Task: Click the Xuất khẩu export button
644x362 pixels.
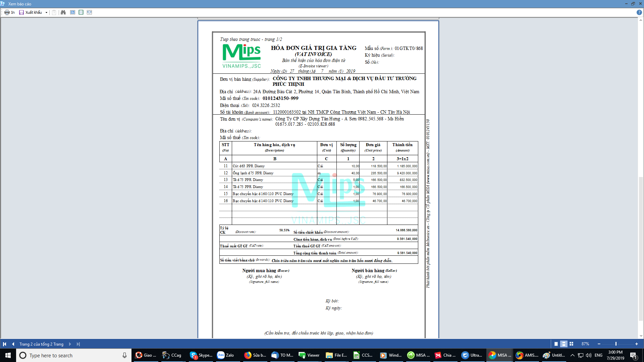Action: tap(31, 12)
